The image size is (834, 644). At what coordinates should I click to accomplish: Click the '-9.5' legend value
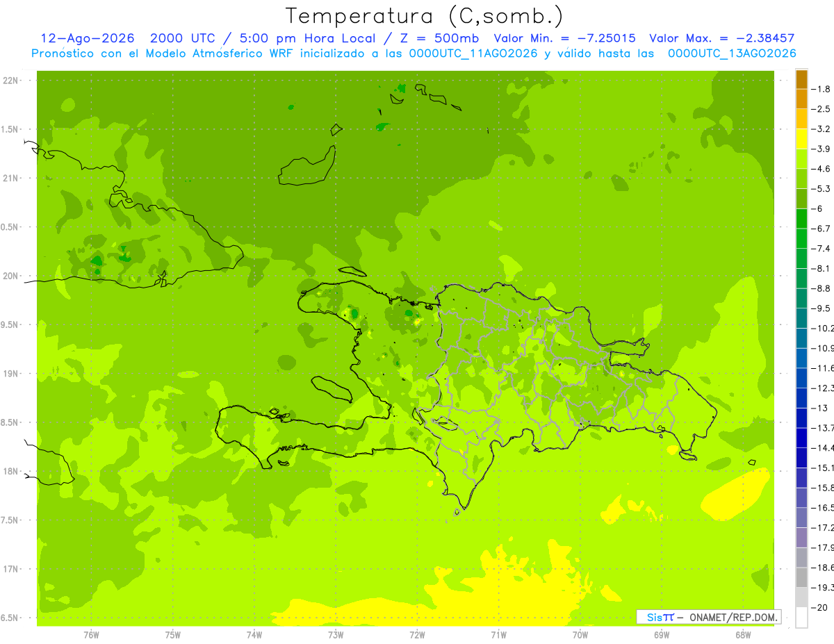click(x=821, y=308)
